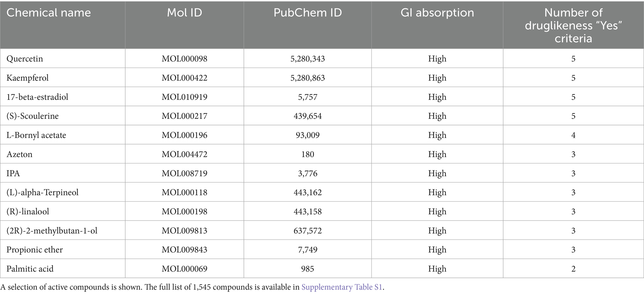Click the PubChem ID column header

307,13
